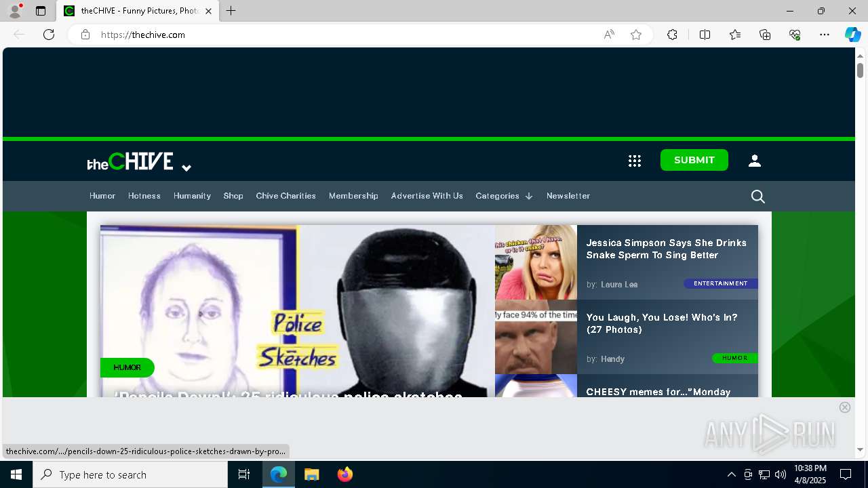Open author Laura Lee's page
868x488 pixels.
pos(619,285)
